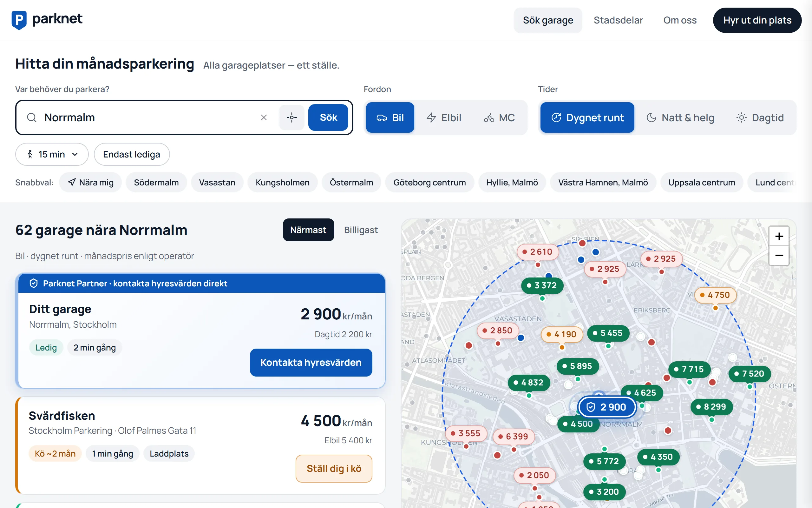Open the 15 min walking distance dropdown
Image resolution: width=812 pixels, height=508 pixels.
[52, 155]
